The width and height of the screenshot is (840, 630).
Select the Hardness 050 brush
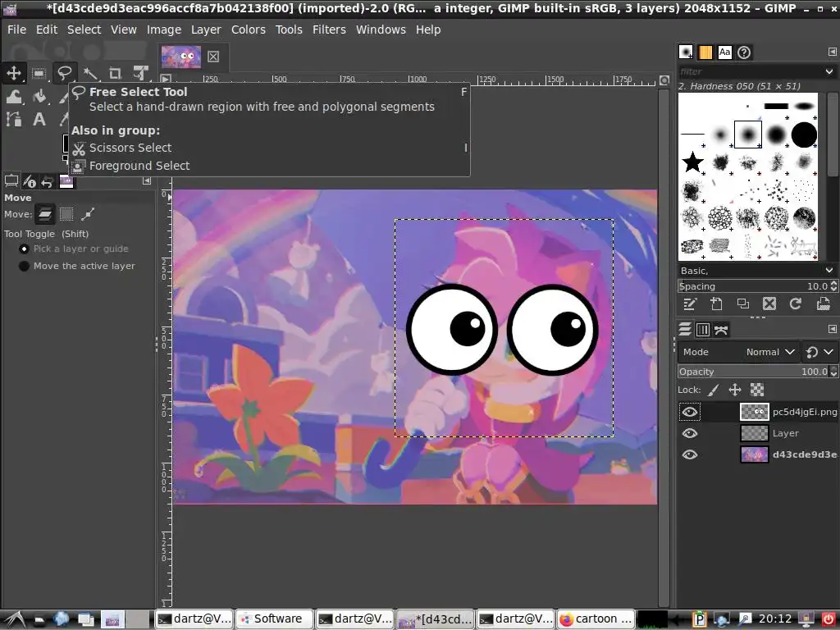tap(748, 134)
